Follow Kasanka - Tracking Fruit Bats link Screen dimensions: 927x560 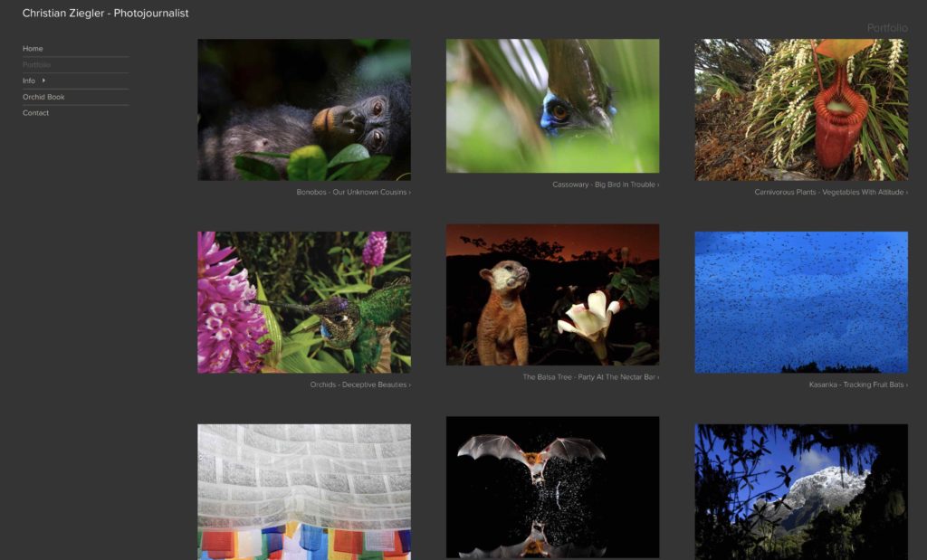pos(858,384)
